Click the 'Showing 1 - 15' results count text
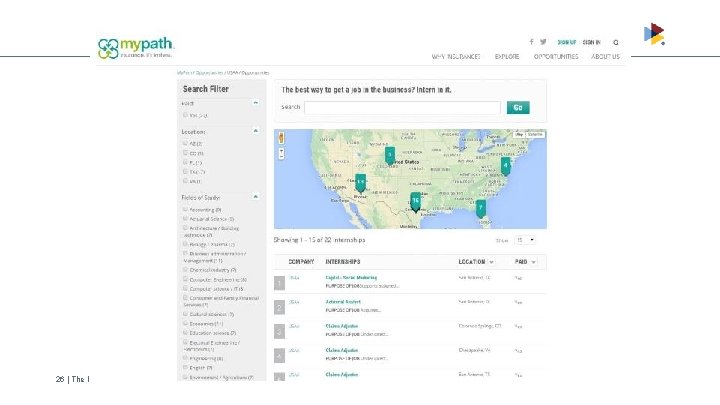The image size is (720, 405). point(320,240)
